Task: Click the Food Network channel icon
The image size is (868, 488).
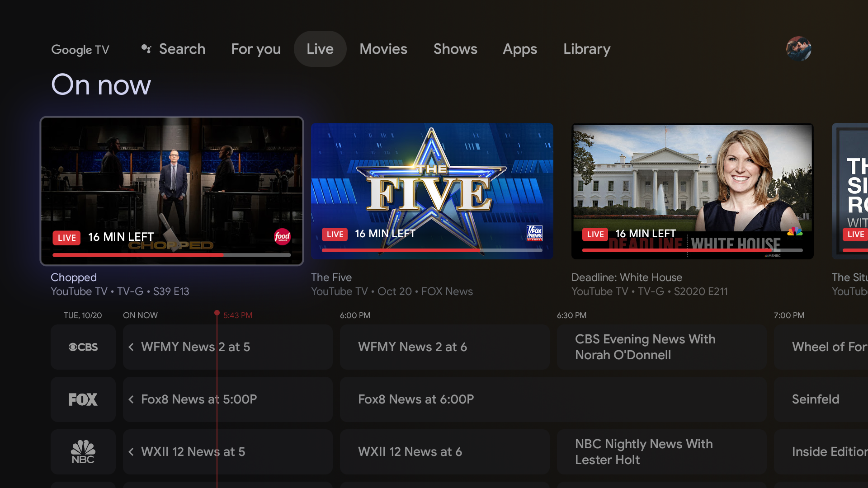Action: tap(281, 237)
